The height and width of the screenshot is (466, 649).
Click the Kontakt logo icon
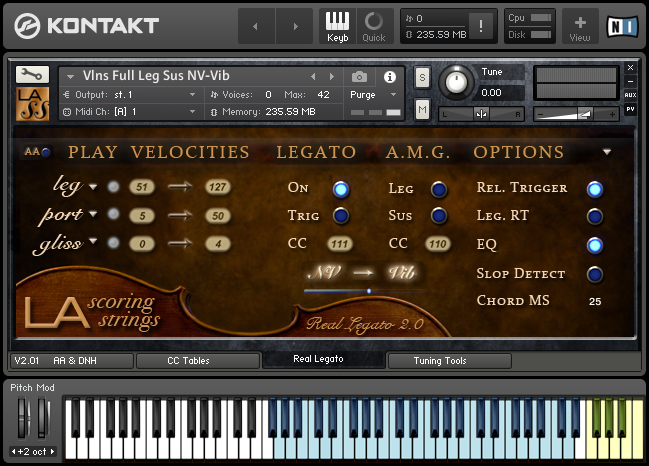click(x=27, y=26)
